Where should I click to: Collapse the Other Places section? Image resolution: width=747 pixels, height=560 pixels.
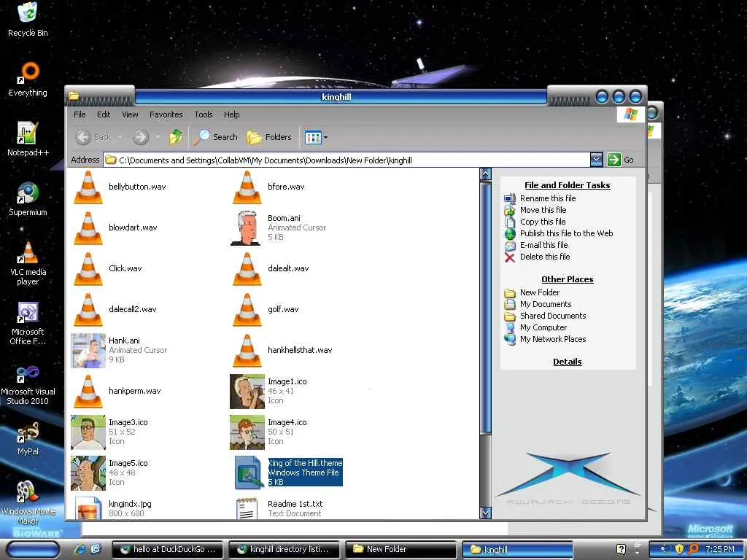(567, 279)
